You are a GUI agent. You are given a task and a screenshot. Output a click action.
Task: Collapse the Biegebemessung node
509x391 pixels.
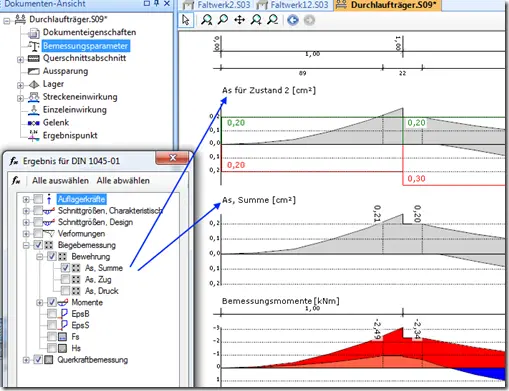click(x=26, y=245)
